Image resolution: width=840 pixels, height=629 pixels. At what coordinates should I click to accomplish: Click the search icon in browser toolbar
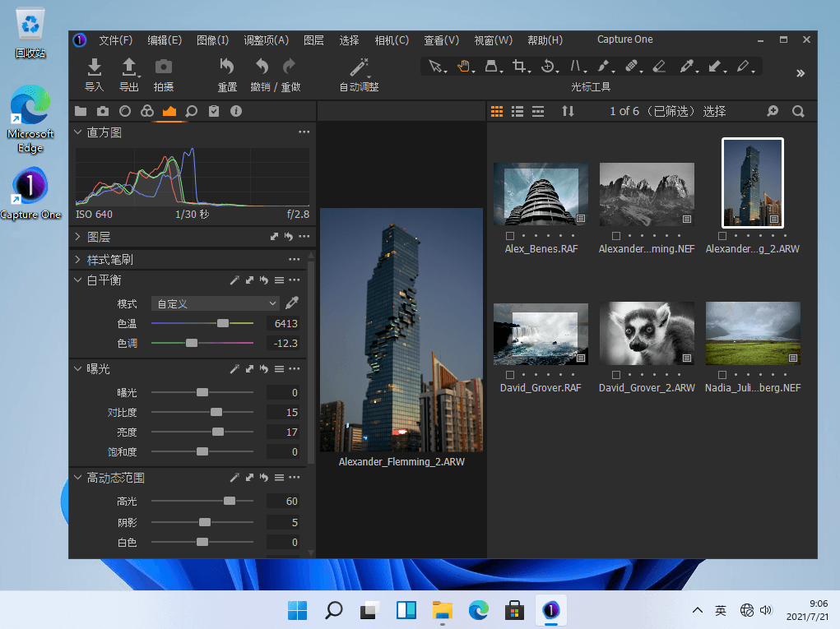(798, 111)
